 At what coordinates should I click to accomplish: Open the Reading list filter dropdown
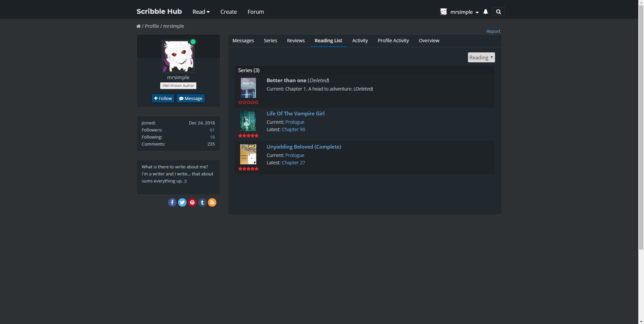[481, 57]
